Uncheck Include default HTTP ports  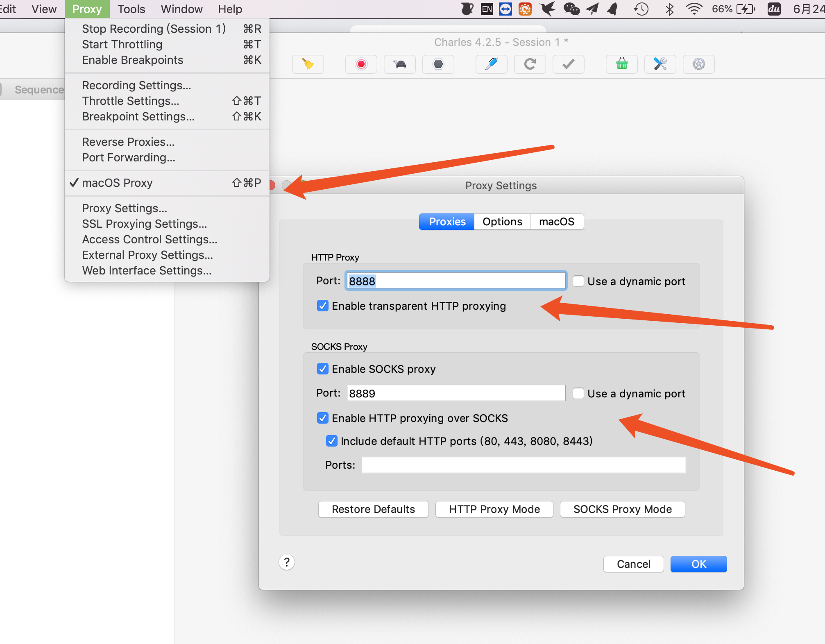332,441
